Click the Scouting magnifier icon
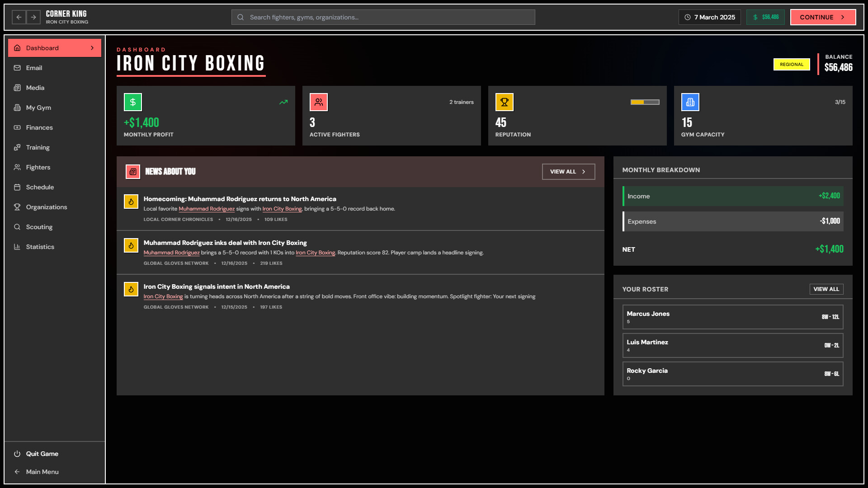The image size is (868, 488). pos(17,227)
